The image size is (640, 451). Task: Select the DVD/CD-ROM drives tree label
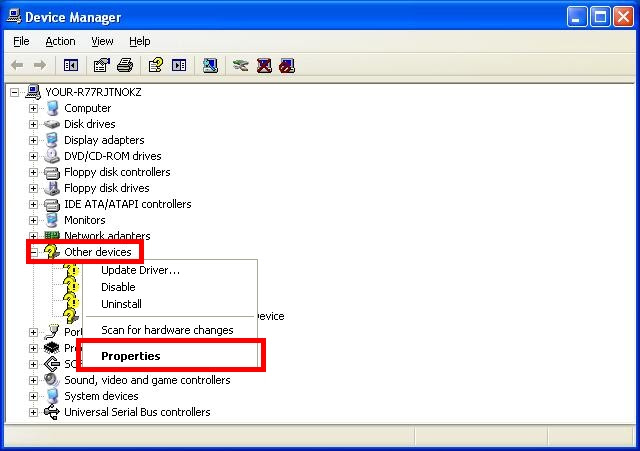tap(113, 156)
